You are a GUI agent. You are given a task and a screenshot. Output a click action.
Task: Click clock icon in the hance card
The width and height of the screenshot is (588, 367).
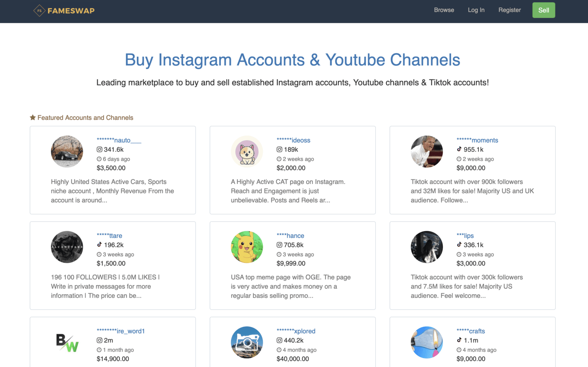click(x=279, y=254)
